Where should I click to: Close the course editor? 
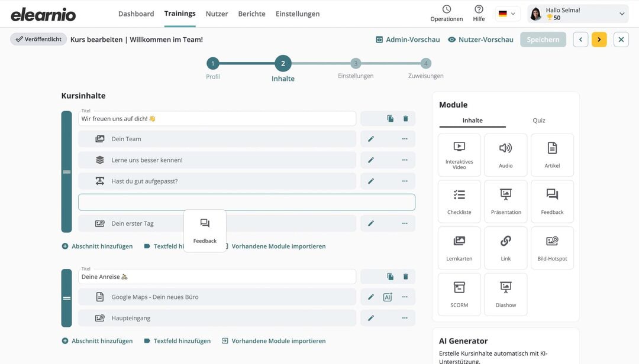click(621, 40)
